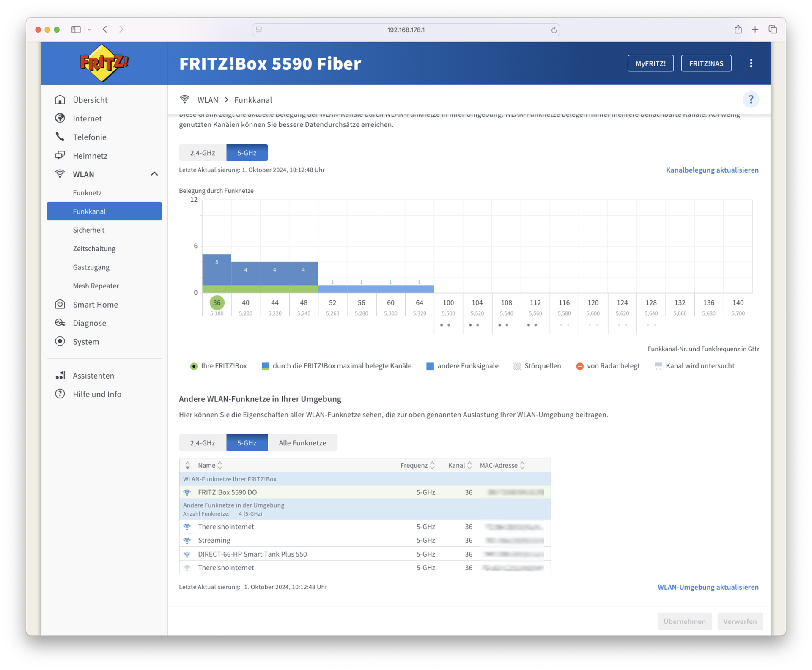Viewport: 812px width, 670px height.
Task: Click the FRITZ! logo
Action: pyautogui.click(x=104, y=63)
